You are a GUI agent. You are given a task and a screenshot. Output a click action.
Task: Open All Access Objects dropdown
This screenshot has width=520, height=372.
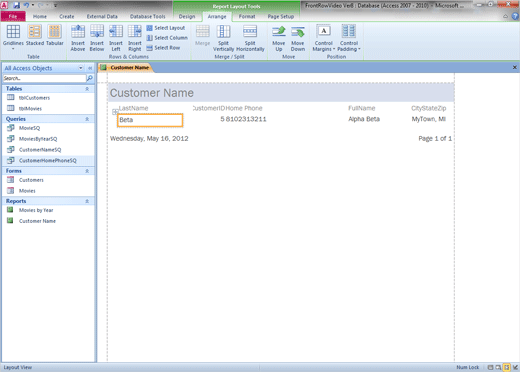coord(81,68)
